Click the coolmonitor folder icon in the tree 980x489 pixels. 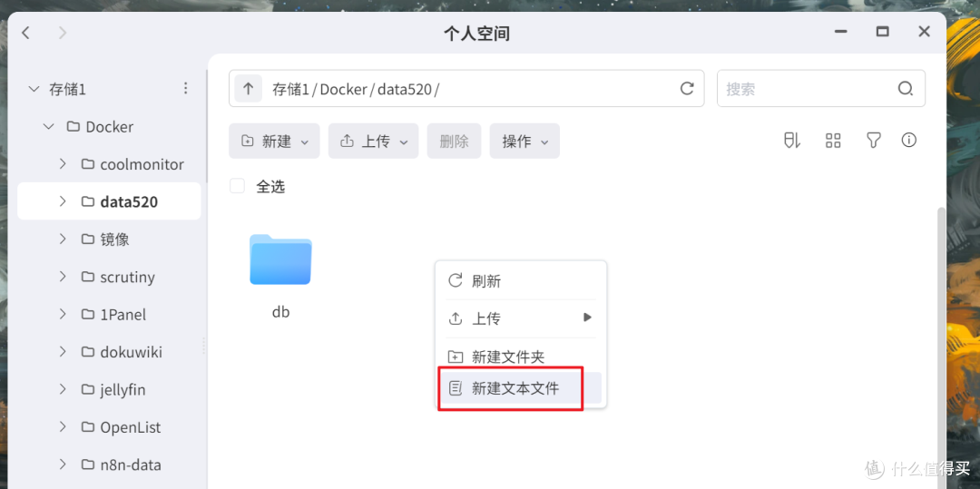[x=87, y=164]
